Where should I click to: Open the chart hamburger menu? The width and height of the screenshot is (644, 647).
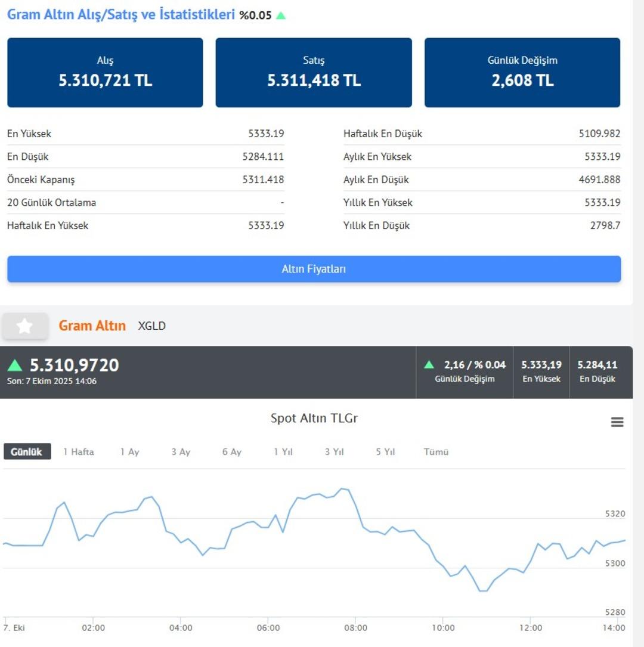pos(617,422)
